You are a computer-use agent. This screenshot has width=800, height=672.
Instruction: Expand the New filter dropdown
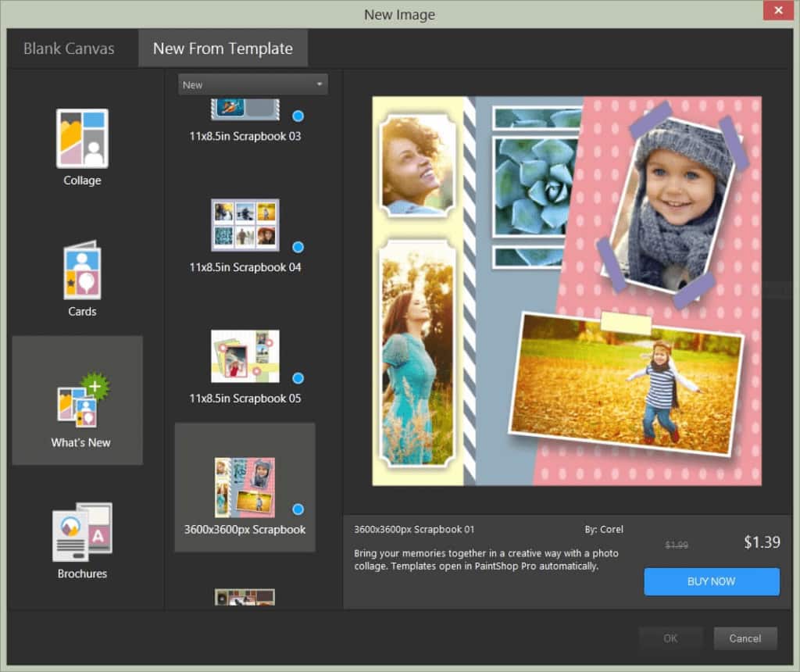pos(253,84)
